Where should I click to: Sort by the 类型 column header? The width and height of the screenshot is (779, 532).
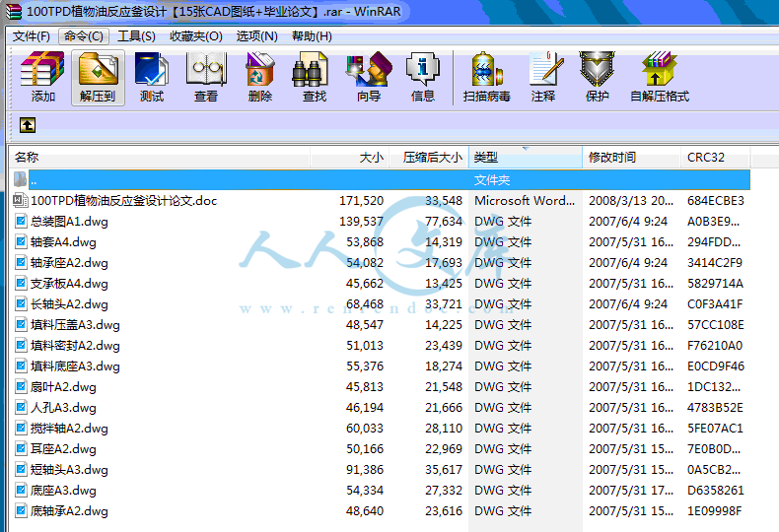tap(526, 158)
